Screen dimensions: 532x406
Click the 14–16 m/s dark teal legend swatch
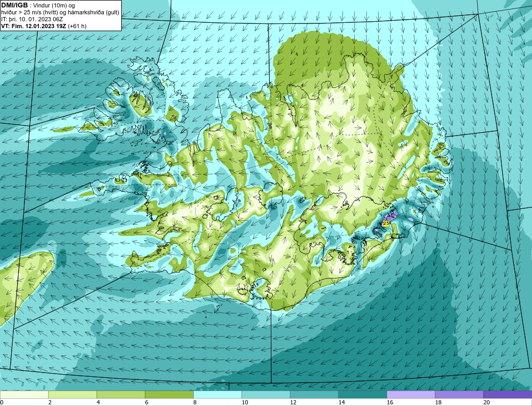(363, 394)
